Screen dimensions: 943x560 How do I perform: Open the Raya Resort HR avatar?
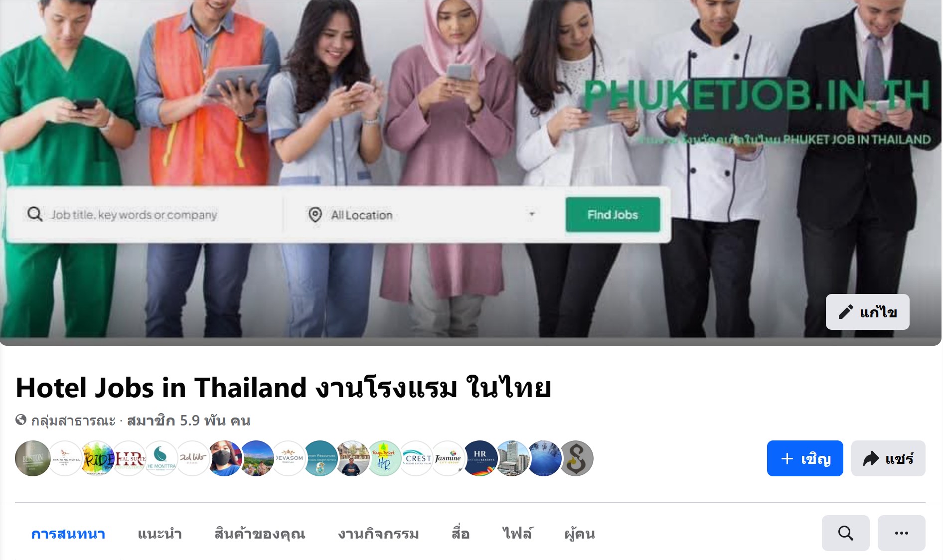coord(384,458)
